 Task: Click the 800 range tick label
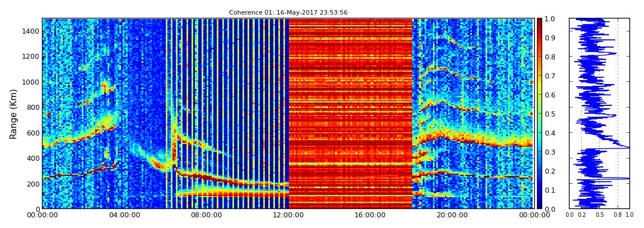tap(33, 107)
